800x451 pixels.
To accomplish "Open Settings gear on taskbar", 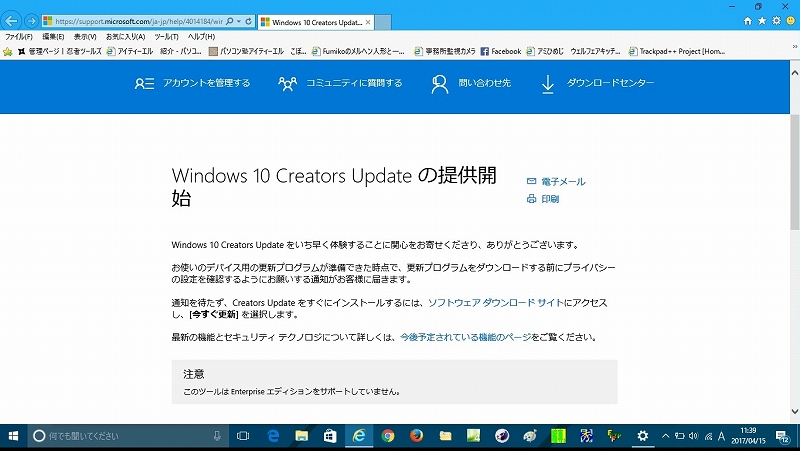I will pos(642,436).
